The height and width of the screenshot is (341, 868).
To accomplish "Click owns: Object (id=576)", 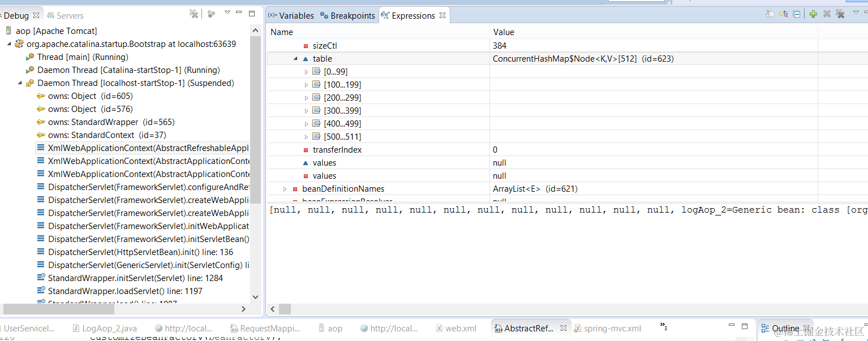I will click(x=84, y=109).
